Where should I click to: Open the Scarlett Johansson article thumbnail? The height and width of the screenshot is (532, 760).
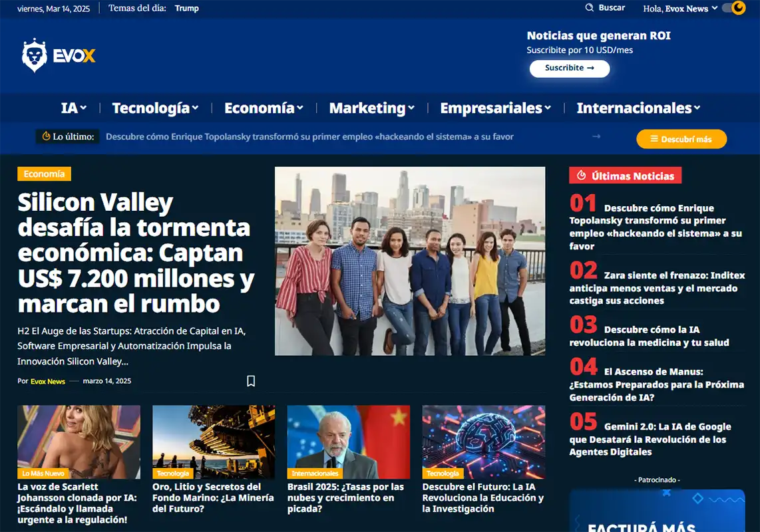(x=79, y=442)
